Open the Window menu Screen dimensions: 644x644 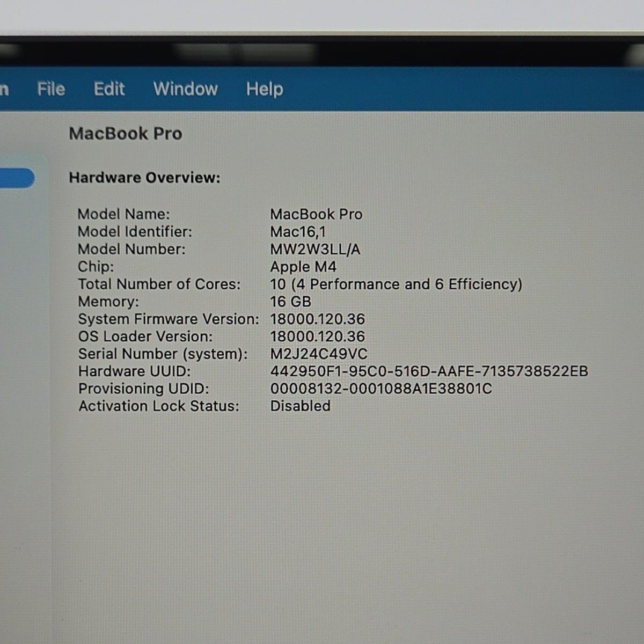[186, 89]
